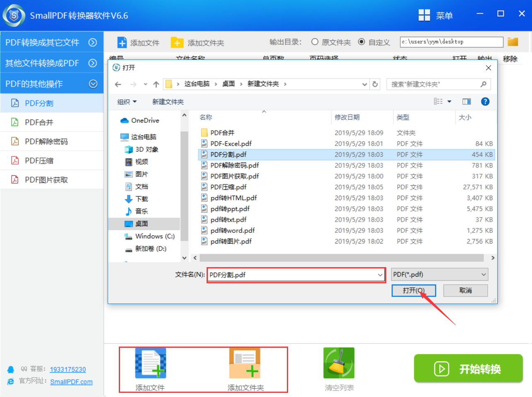The height and width of the screenshot is (397, 532).
Task: Go forward in the Open dialog
Action: point(133,84)
